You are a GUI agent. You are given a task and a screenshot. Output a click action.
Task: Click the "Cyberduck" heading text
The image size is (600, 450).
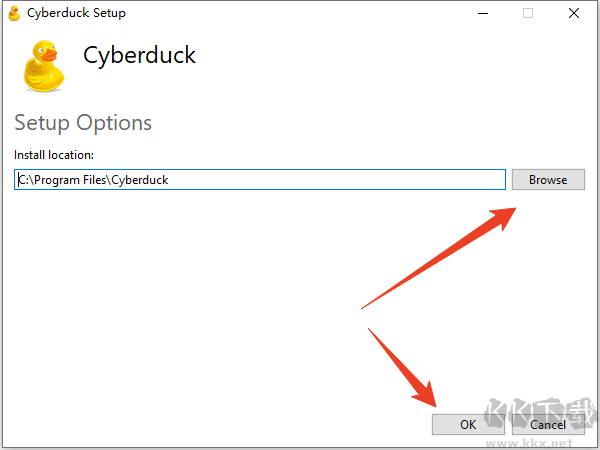pyautogui.click(x=139, y=55)
